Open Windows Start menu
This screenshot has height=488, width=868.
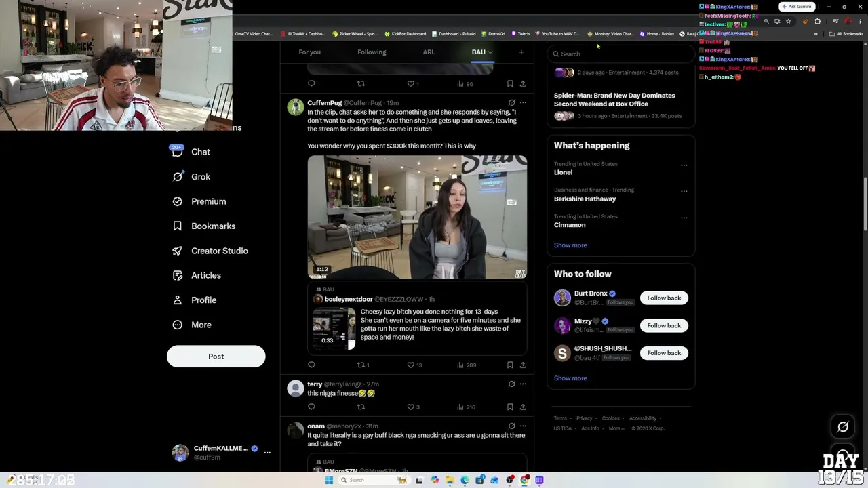(x=329, y=480)
